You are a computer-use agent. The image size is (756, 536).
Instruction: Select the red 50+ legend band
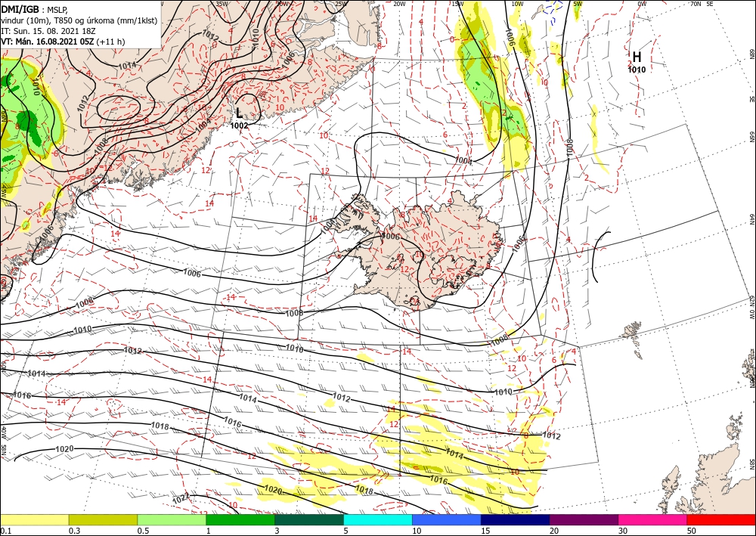tap(721, 519)
